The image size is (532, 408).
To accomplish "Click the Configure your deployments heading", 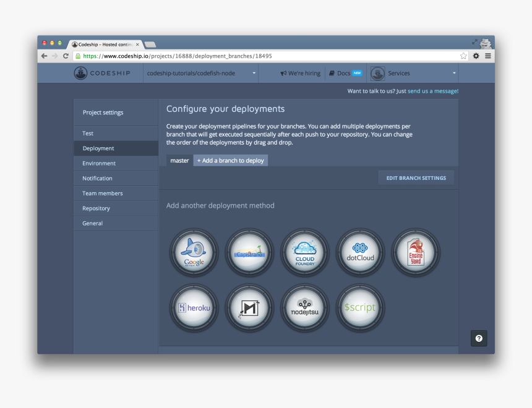I will click(225, 109).
